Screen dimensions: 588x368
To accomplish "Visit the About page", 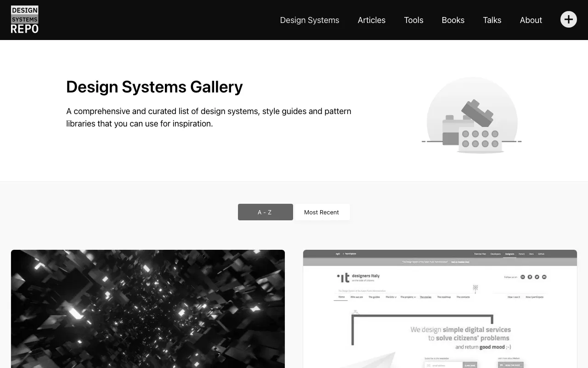I will (x=531, y=20).
